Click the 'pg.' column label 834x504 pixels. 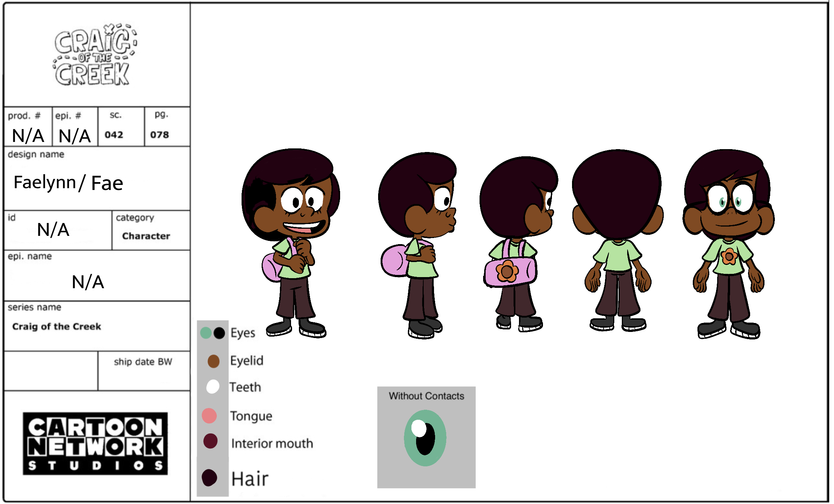pos(162,115)
